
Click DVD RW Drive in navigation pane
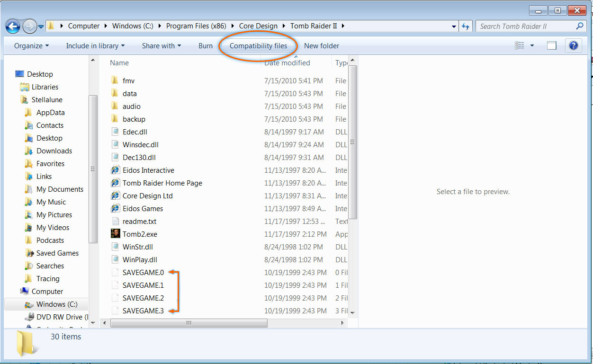click(59, 317)
